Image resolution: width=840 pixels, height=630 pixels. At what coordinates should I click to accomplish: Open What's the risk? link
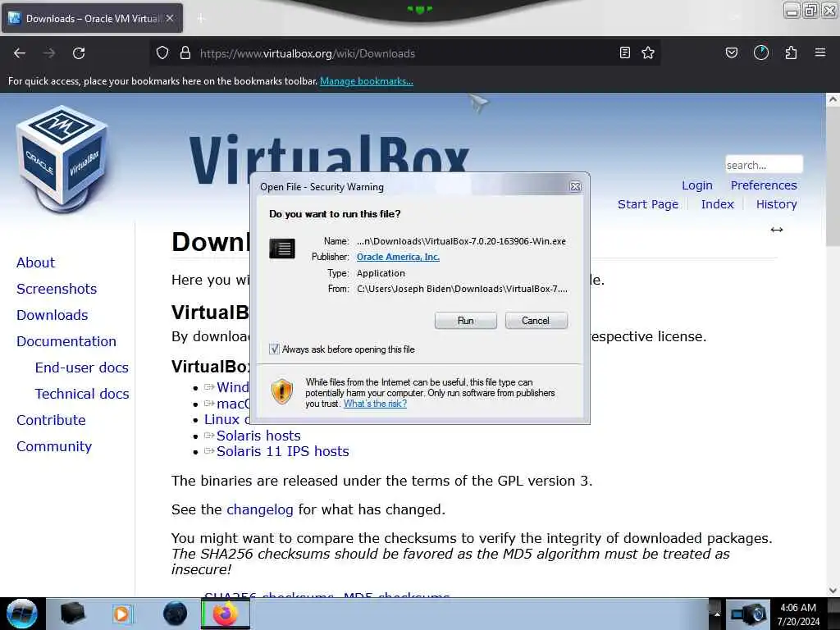(375, 404)
